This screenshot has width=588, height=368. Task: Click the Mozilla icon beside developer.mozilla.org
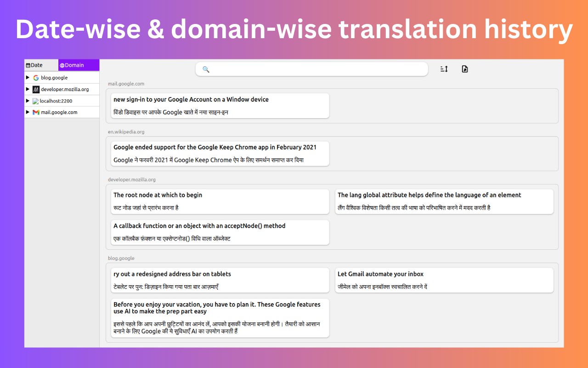click(x=36, y=89)
